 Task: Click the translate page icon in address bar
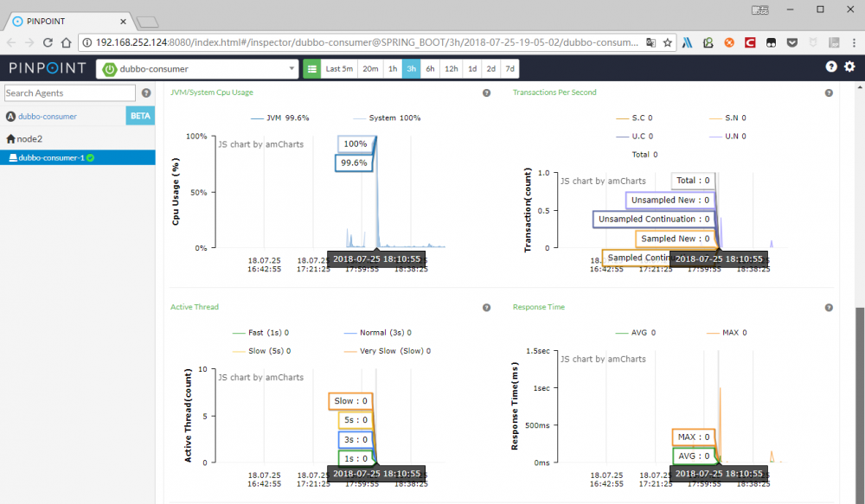[x=651, y=42]
